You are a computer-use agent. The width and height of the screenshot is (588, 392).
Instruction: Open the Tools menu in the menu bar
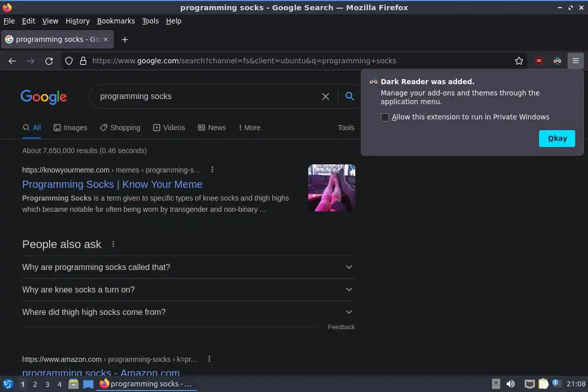click(x=151, y=21)
